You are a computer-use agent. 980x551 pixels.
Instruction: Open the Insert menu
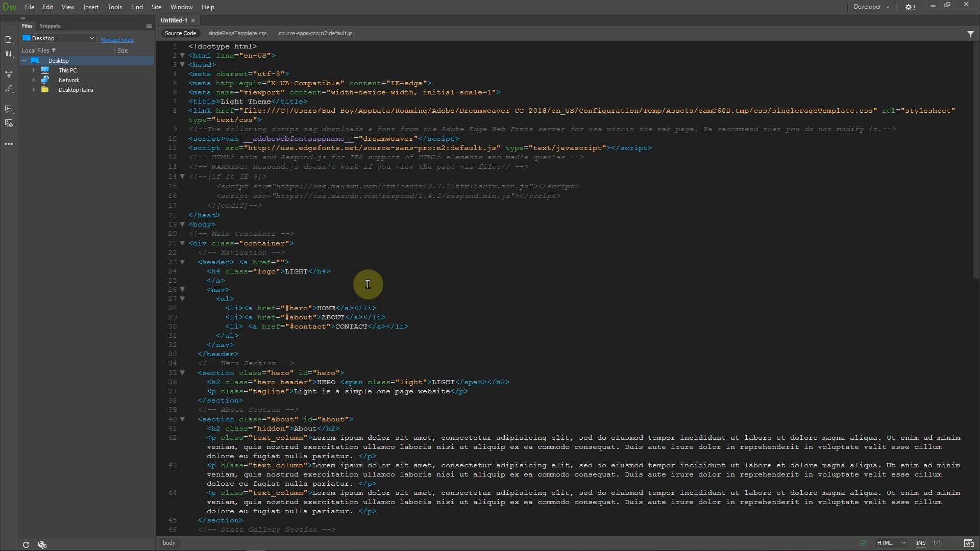point(91,7)
